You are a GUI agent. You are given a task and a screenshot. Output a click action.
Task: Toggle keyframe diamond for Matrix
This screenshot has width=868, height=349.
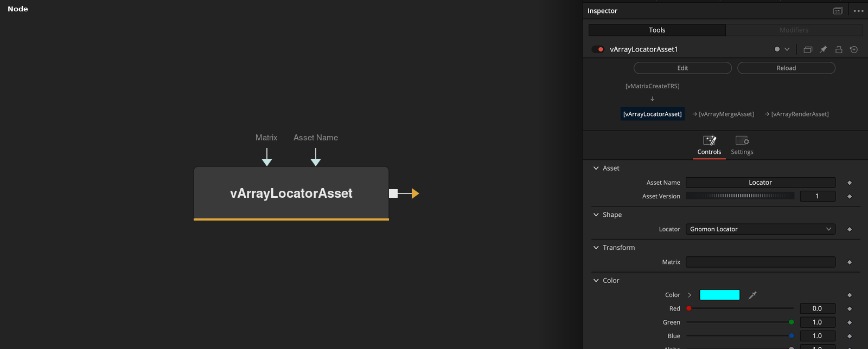(850, 262)
